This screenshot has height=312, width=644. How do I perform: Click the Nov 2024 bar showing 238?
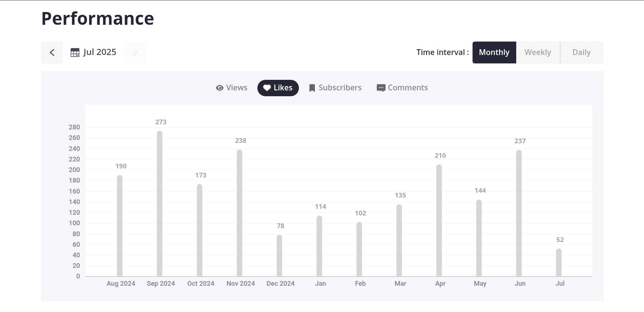[240, 213]
